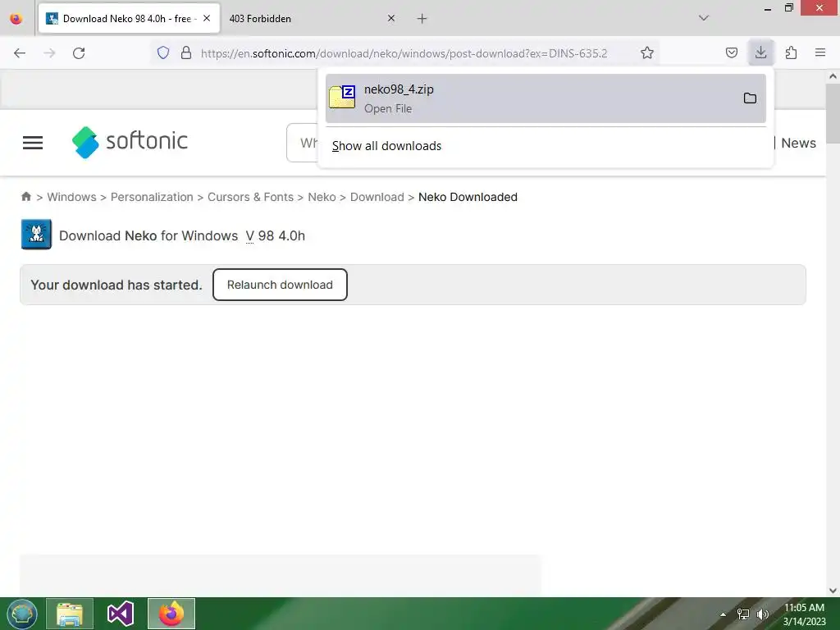
Task: Click 'Download Neko for Windows' heading
Action: click(148, 235)
